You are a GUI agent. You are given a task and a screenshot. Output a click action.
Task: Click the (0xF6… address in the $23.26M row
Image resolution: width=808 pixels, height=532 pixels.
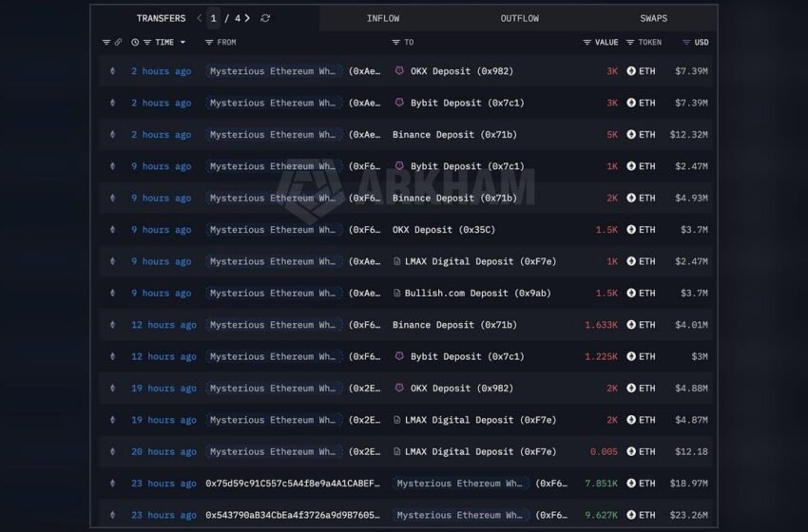click(x=550, y=515)
